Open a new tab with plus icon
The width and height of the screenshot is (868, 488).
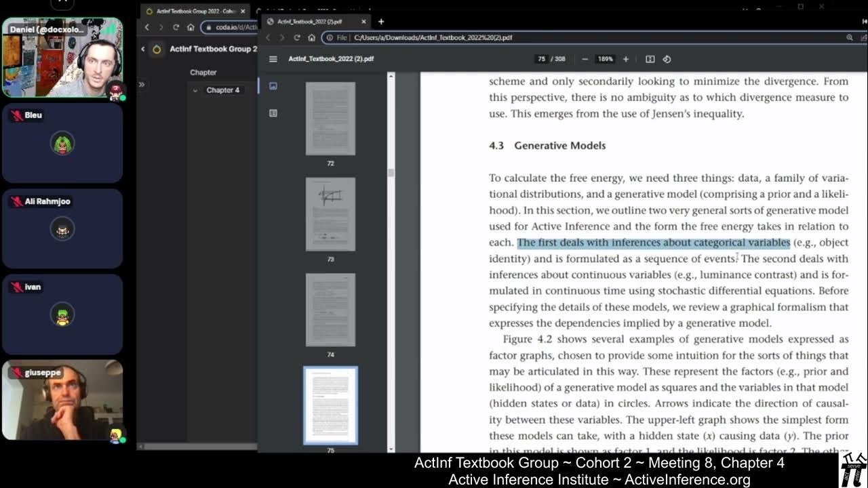[x=381, y=22]
